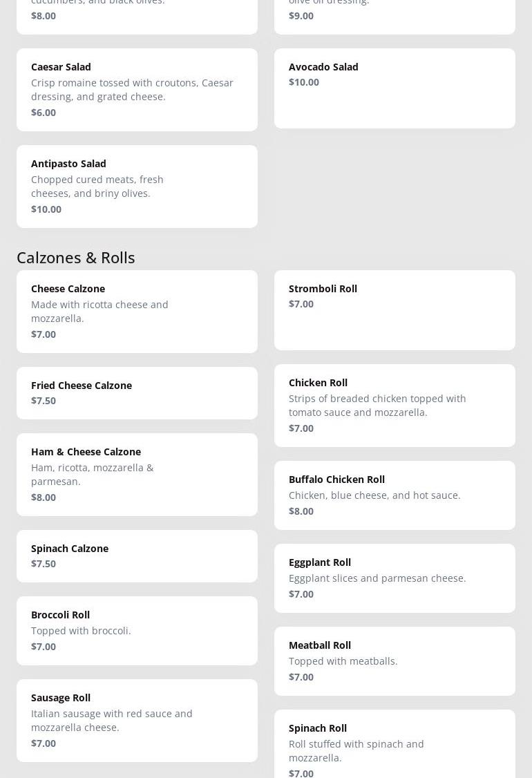Click the Calzones & Rolls section heading
Image resolution: width=532 pixels, height=778 pixels.
tap(76, 257)
